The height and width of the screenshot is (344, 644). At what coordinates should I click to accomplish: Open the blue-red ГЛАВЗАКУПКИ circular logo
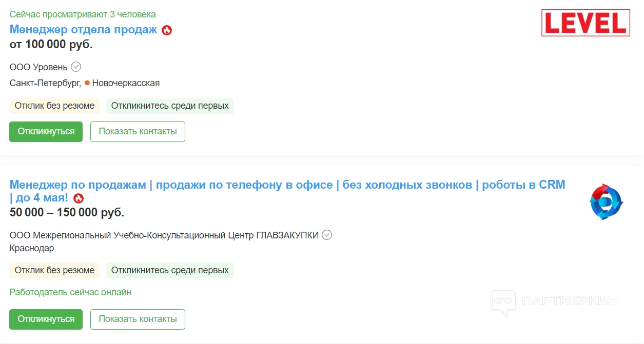pos(606,202)
